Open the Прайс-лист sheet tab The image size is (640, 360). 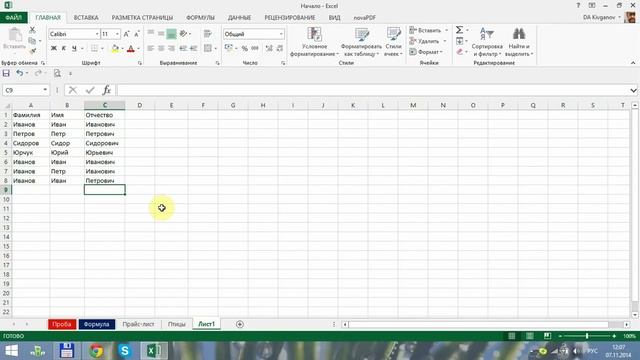click(x=138, y=324)
